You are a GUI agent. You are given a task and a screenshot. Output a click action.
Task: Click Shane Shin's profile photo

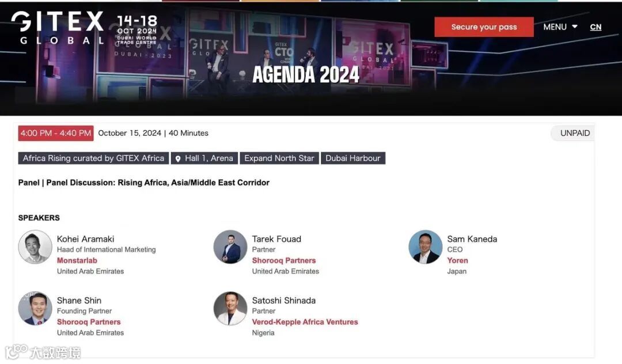click(x=35, y=309)
